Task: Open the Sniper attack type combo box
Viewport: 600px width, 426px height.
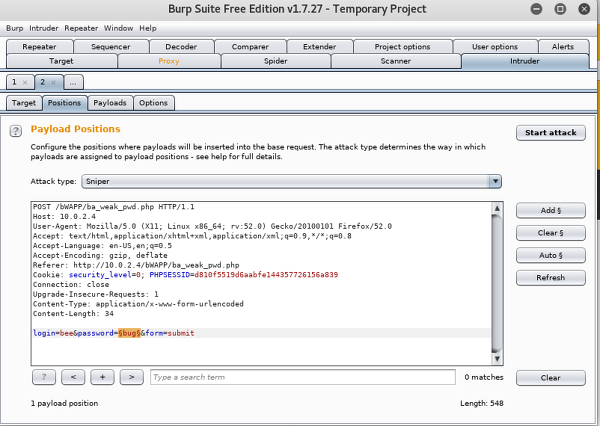Action: click(291, 181)
